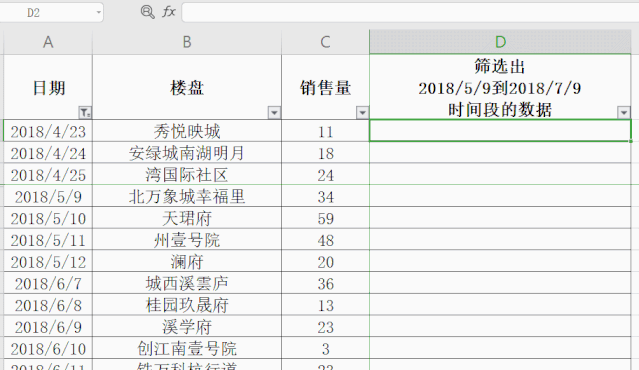Select cell 创江南壹号院
Viewport: 639px width, 370px height.
point(187,348)
